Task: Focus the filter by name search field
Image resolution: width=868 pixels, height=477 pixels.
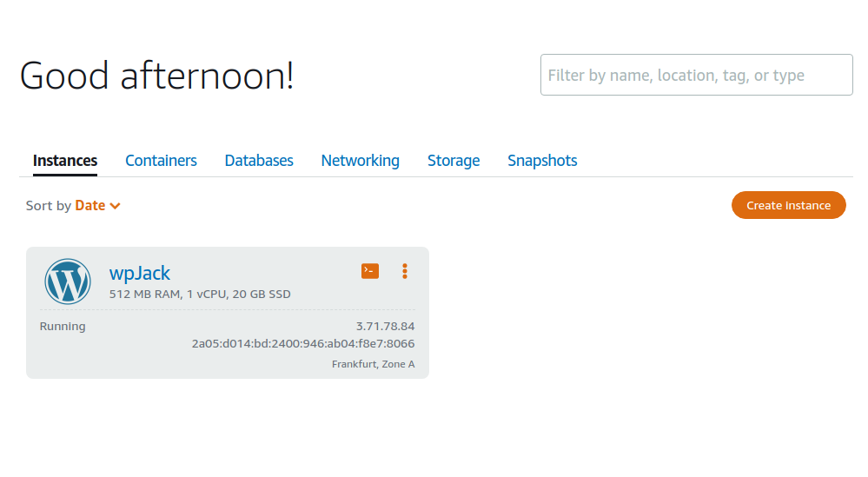Action: point(696,75)
